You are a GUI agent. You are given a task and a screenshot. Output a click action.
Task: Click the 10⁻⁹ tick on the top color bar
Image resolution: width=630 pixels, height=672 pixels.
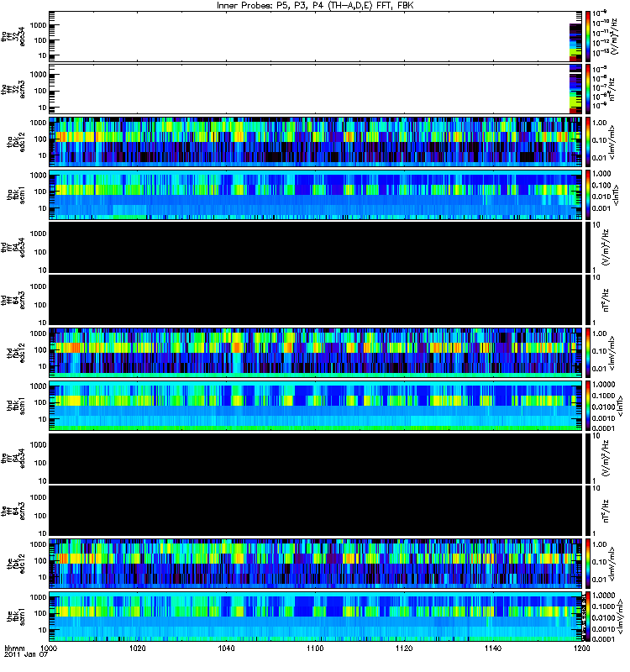pyautogui.click(x=601, y=13)
